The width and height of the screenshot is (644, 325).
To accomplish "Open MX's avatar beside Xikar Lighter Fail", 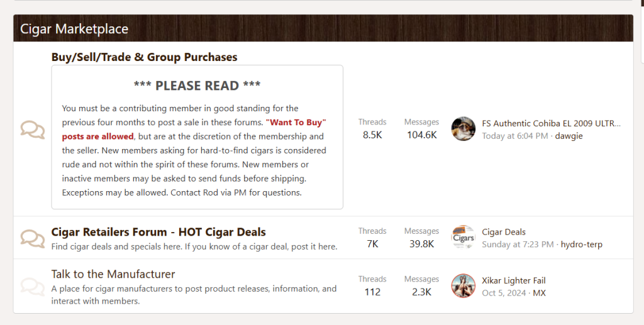I will [464, 286].
